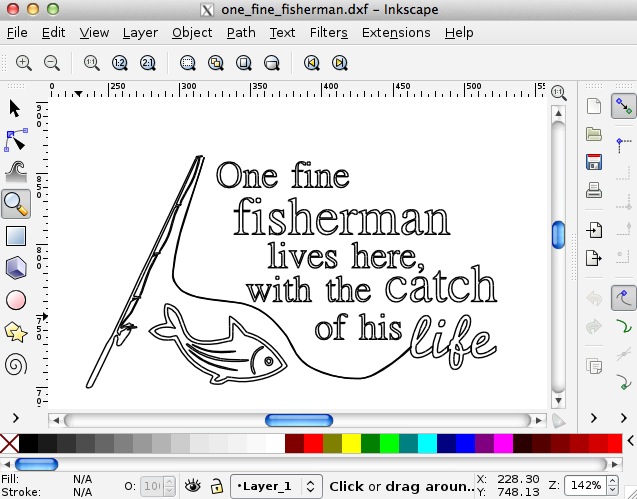Click the zoom 1:1 icon

click(x=91, y=63)
